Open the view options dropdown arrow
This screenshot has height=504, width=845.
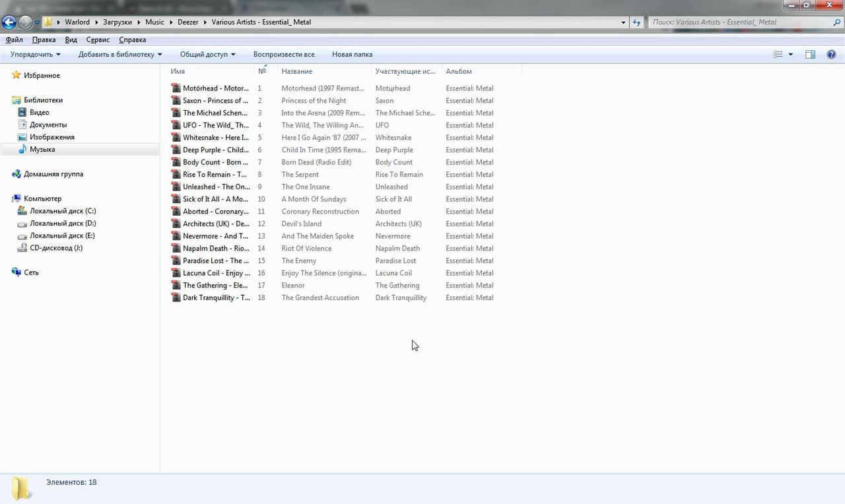pos(791,55)
